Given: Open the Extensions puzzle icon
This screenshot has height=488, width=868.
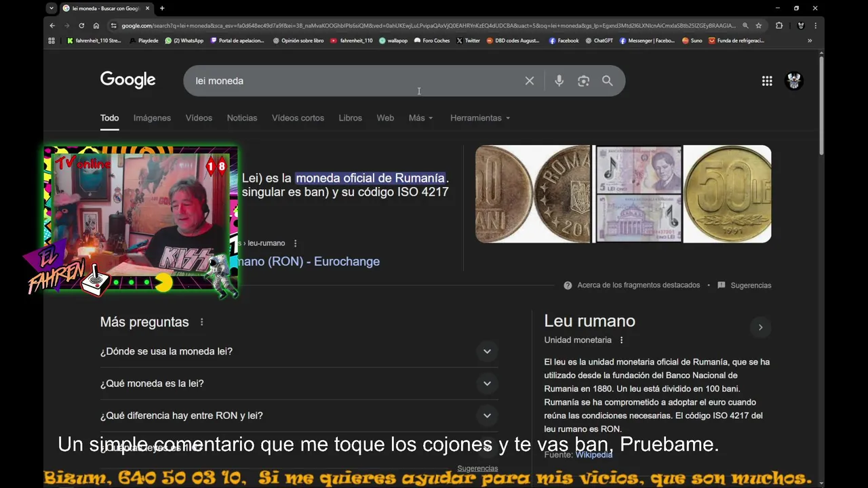Looking at the screenshot, I should 779,26.
